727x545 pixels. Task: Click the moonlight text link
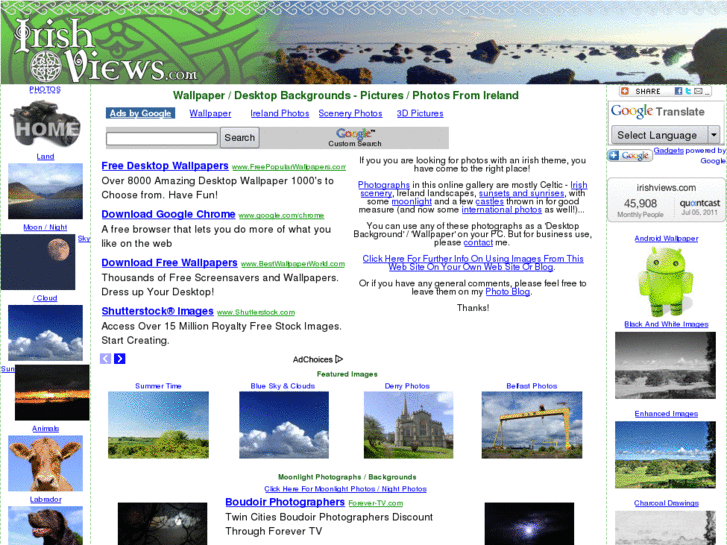point(412,201)
